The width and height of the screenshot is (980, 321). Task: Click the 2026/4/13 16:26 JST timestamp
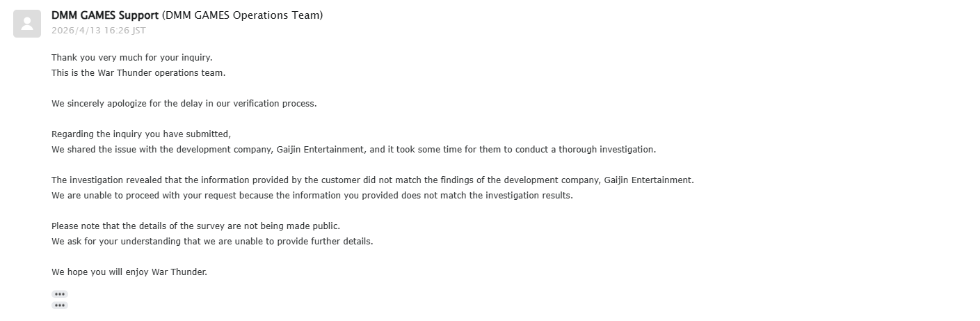(x=99, y=31)
